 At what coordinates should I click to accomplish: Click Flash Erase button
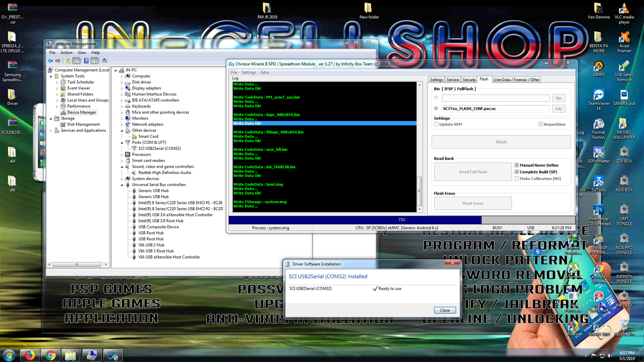point(473,203)
